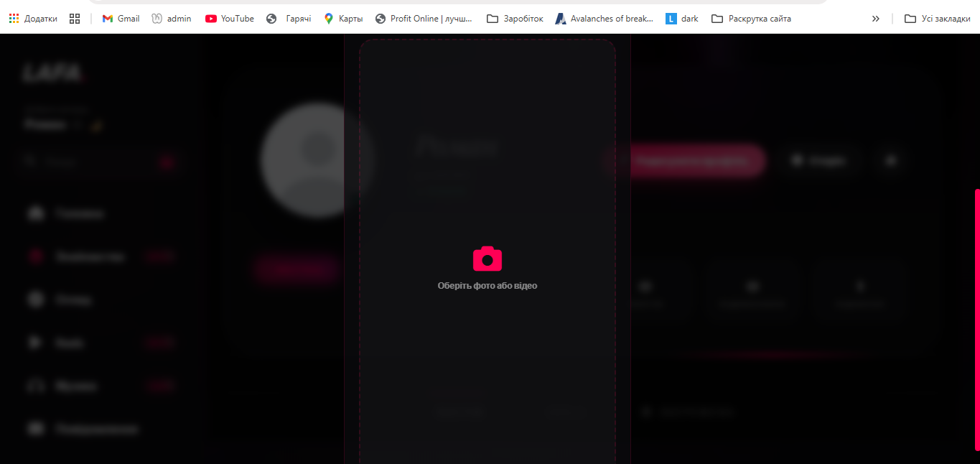The width and height of the screenshot is (980, 464).
Task: Show hidden bookmarks via the double chevron
Action: (x=875, y=19)
